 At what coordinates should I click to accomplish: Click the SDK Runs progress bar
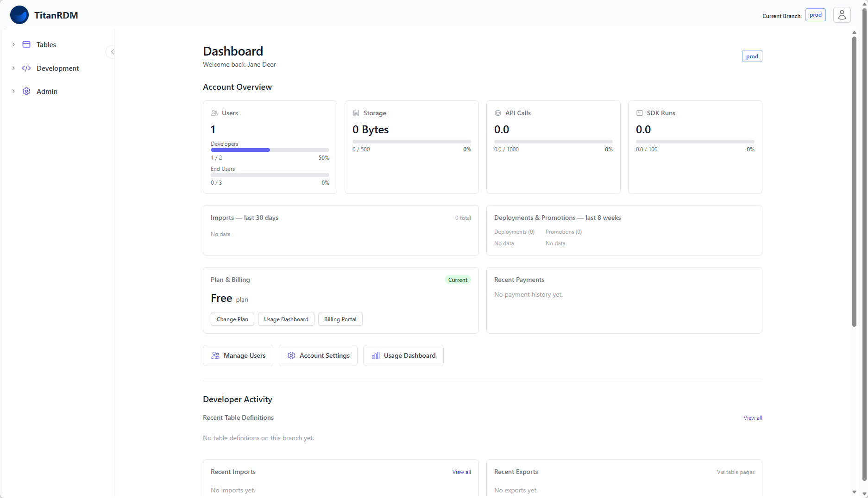tap(695, 142)
